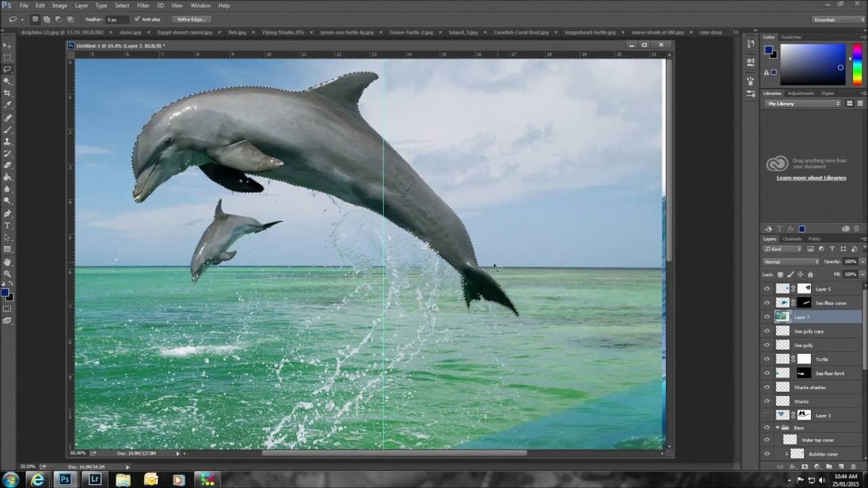868x488 pixels.
Task: Select the Horizontal Type tool
Action: coord(7,226)
